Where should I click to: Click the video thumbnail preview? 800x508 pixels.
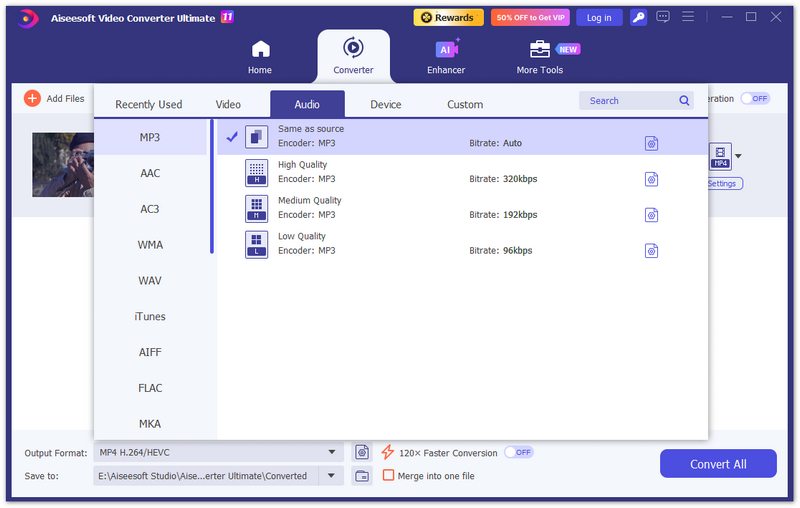tap(63, 165)
